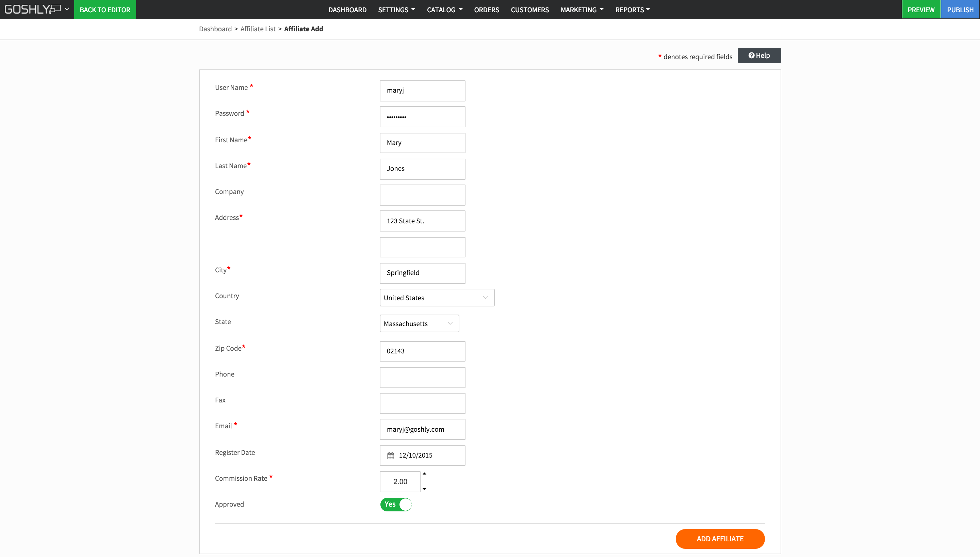The image size is (980, 557).
Task: Decrease commission rate with down arrow
Action: click(x=424, y=489)
